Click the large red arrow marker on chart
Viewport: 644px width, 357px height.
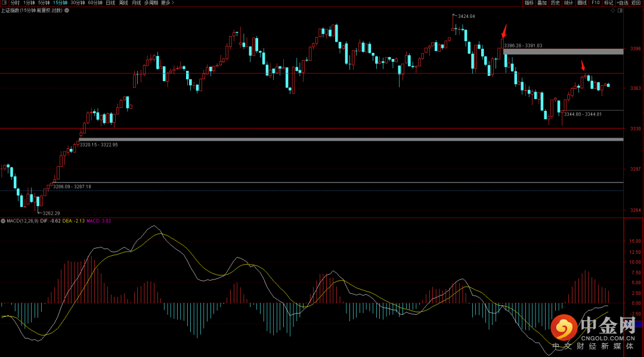tap(504, 31)
